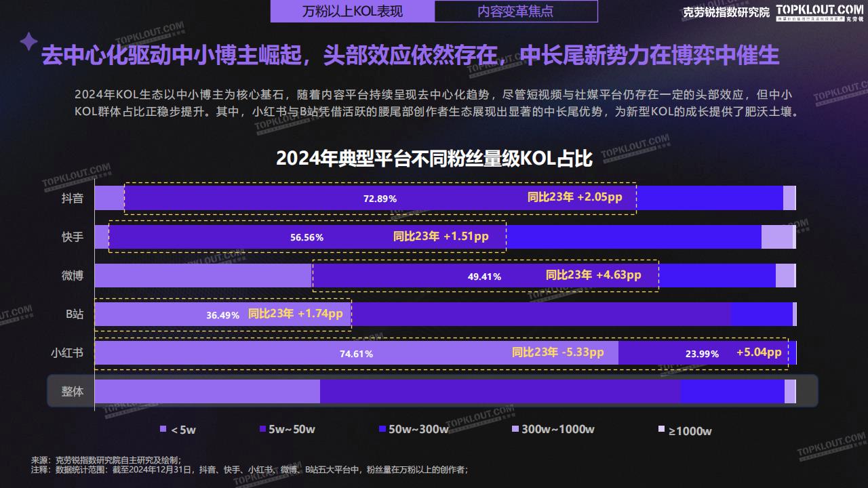Screen dimensions: 868x488
Task: Click the ≥1000w legend swatch
Action: pos(662,429)
